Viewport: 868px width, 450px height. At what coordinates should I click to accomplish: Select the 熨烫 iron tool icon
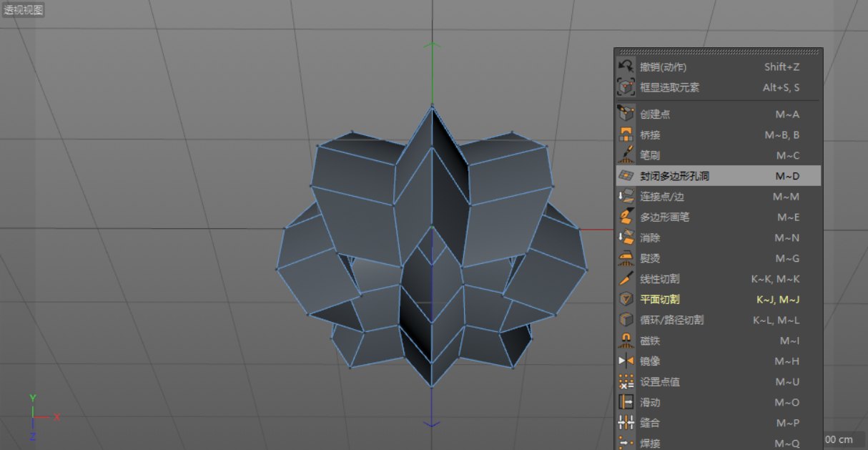click(x=626, y=258)
